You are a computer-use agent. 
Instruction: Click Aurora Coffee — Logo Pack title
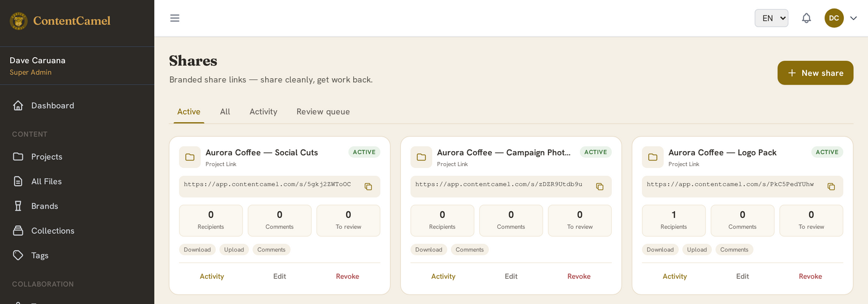(722, 152)
